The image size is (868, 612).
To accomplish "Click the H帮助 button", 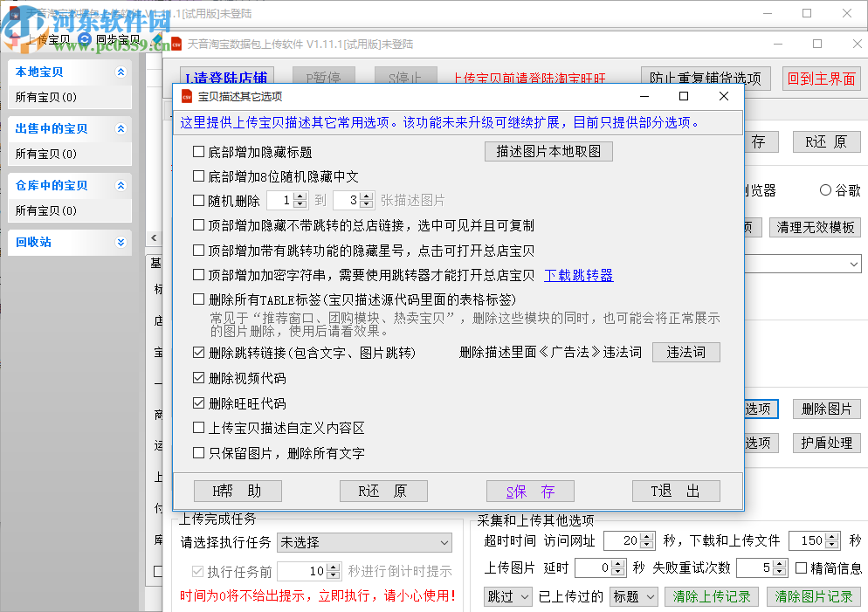I will click(238, 492).
